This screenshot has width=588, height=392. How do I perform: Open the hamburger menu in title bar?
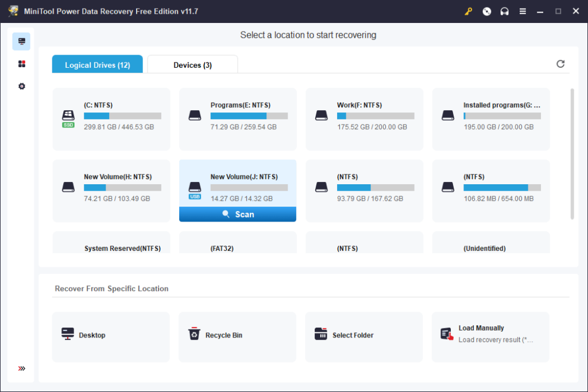(523, 11)
